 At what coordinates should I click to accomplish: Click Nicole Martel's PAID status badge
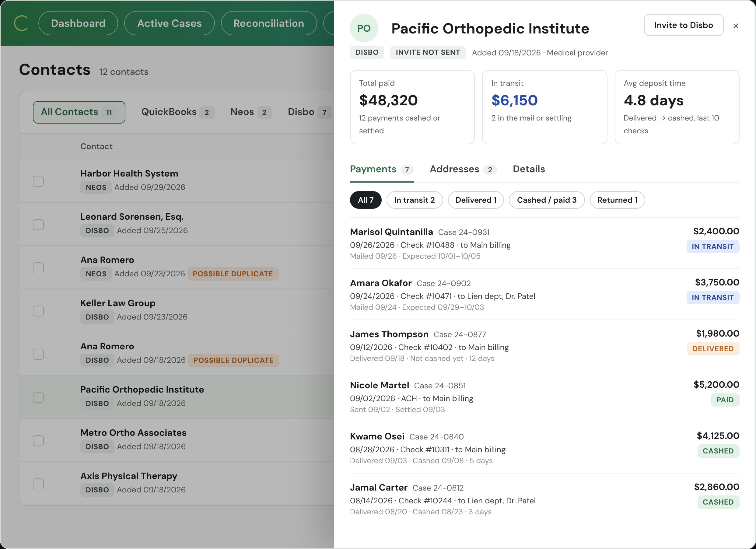tap(725, 400)
